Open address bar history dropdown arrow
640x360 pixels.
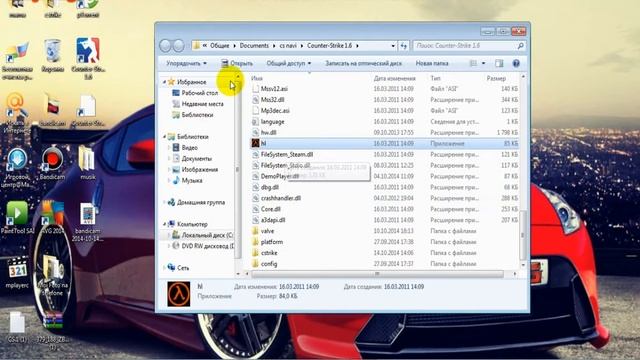point(393,46)
